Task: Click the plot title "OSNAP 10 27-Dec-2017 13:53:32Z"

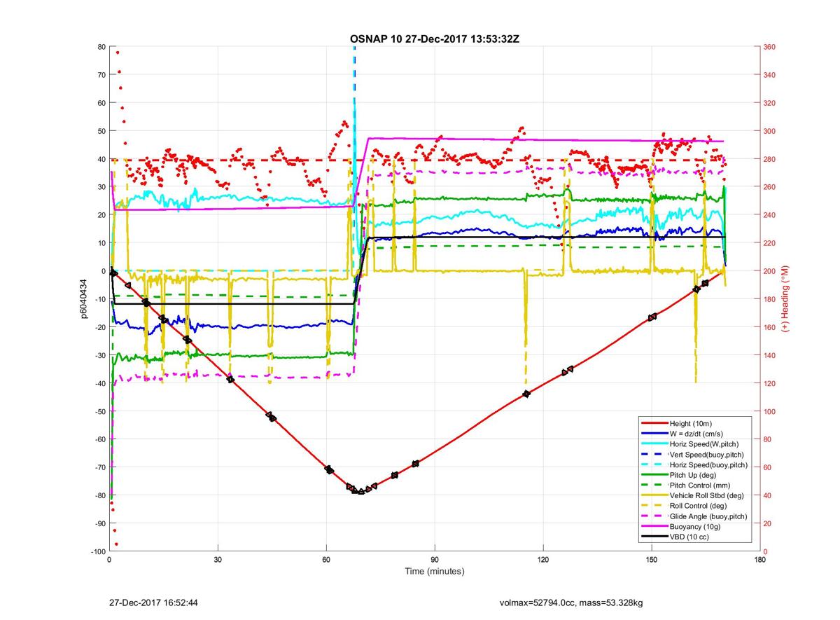Action: [435, 39]
